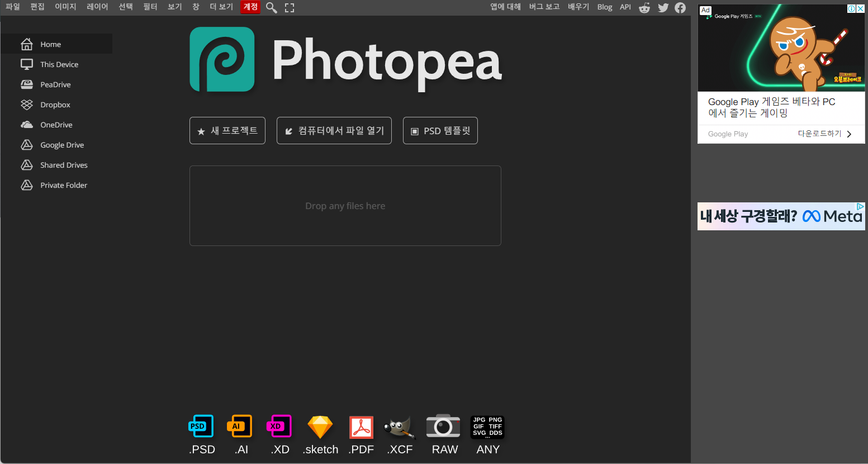The width and height of the screenshot is (868, 464).
Task: Open the 편집 menu
Action: click(x=37, y=7)
